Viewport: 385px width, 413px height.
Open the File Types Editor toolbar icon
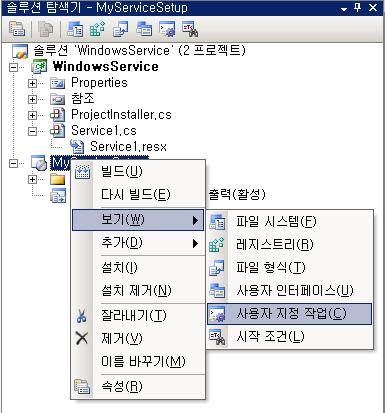click(x=120, y=29)
